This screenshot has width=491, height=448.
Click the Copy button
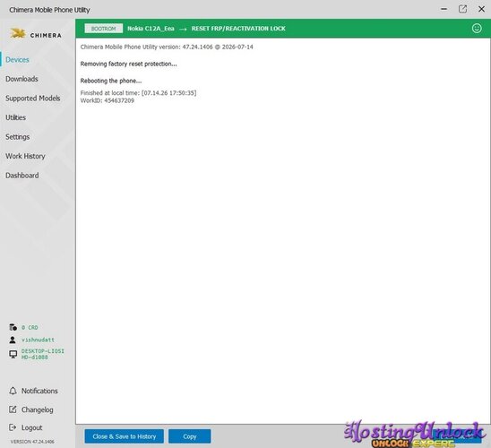point(189,436)
